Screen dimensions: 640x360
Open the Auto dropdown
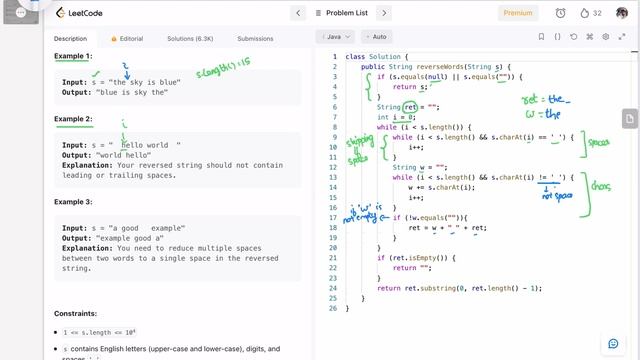click(x=376, y=37)
